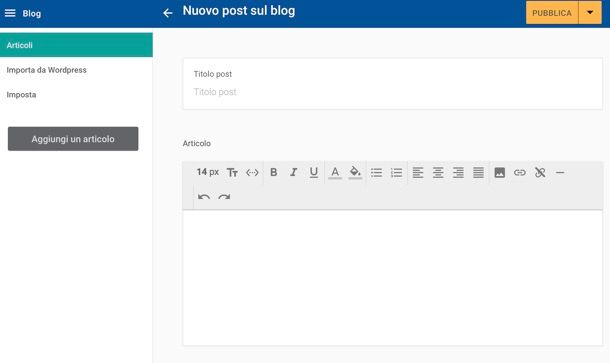This screenshot has height=363, width=610.
Task: Align text left
Action: (418, 172)
